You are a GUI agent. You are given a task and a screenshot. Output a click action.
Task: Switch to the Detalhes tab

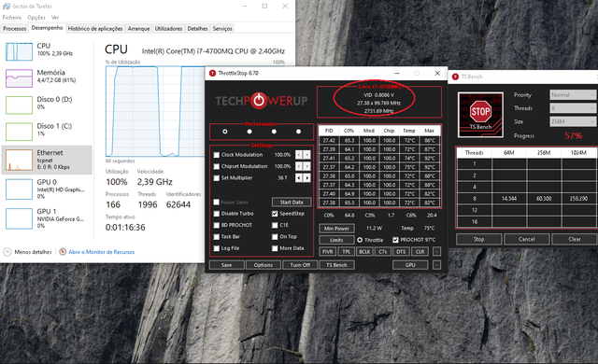coord(197,29)
